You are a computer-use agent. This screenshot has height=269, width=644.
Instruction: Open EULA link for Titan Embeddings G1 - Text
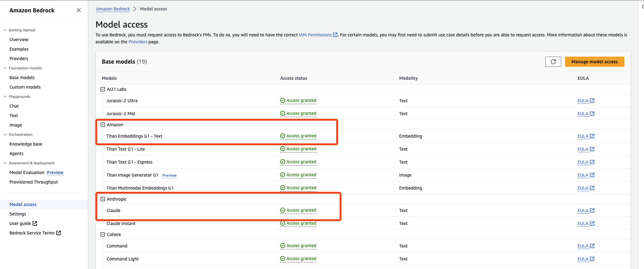point(586,136)
